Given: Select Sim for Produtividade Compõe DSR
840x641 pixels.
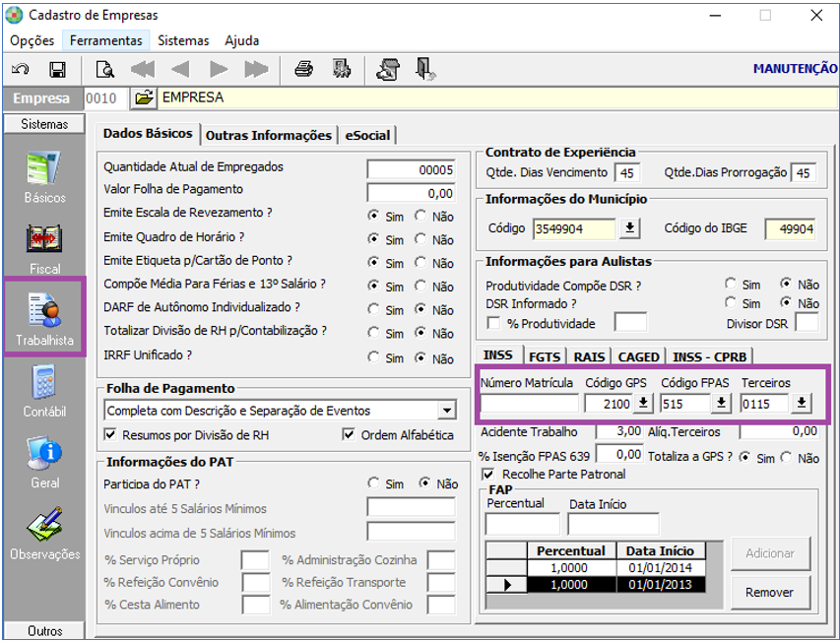Looking at the screenshot, I should (x=731, y=284).
